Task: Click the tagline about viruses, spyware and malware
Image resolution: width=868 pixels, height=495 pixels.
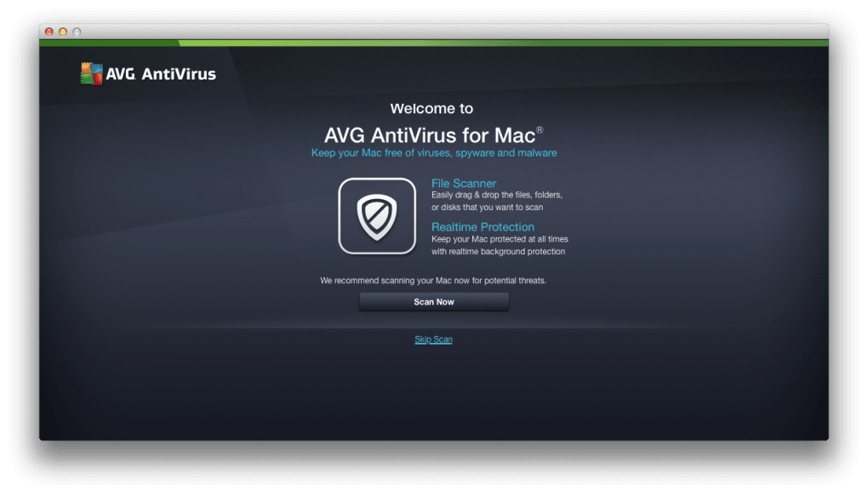Action: (433, 152)
